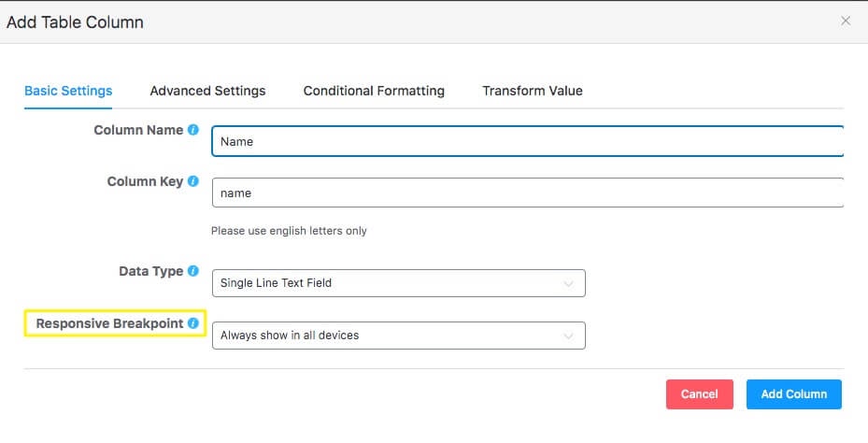Click the info icon beside Data Type
This screenshot has height=443, width=868.
click(192, 271)
